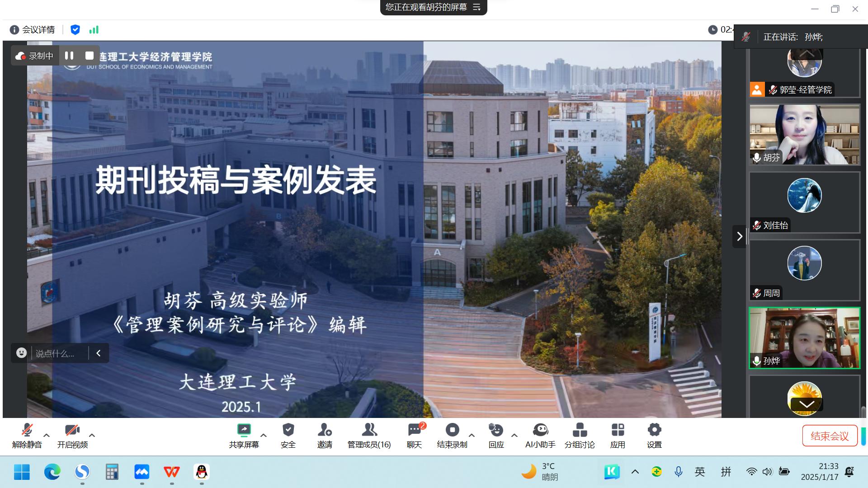Expand options arrow beside 共享屏幕
868x488 pixels.
tap(264, 435)
